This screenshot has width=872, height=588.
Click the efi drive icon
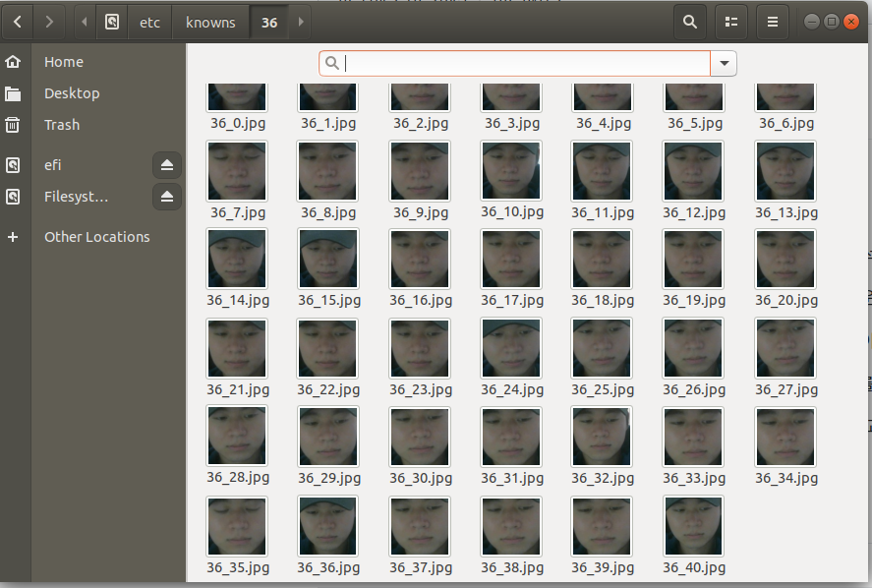13,165
